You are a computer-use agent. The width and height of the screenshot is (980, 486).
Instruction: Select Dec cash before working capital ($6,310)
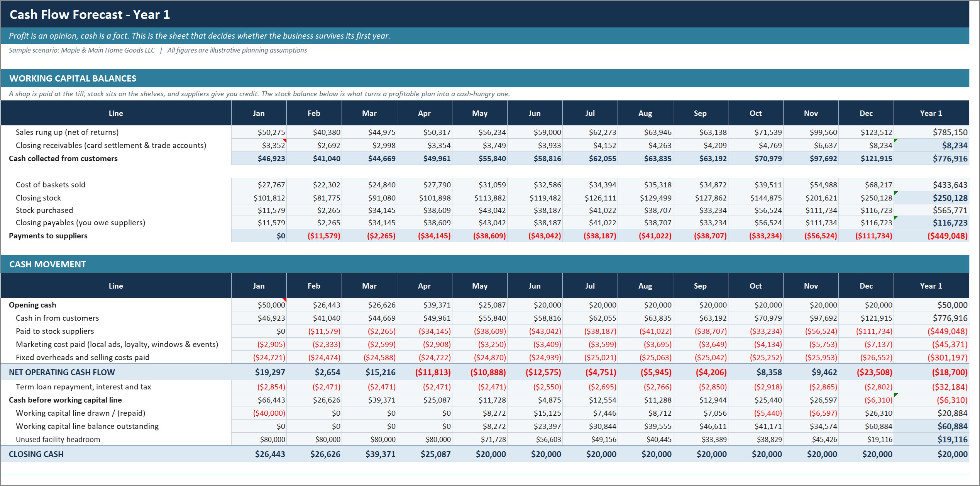point(866,400)
